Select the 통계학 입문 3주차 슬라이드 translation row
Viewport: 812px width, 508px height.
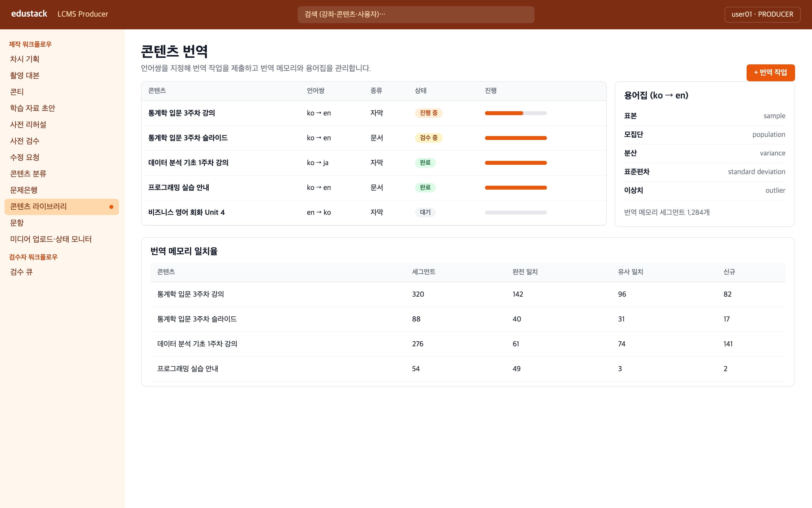[x=374, y=138]
